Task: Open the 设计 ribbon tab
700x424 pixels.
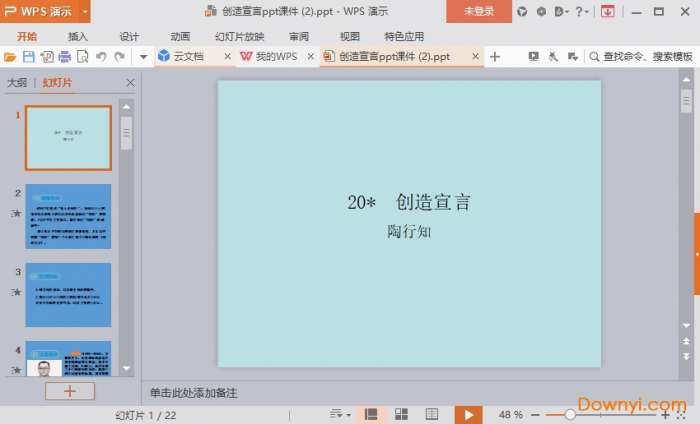Action: point(129,37)
